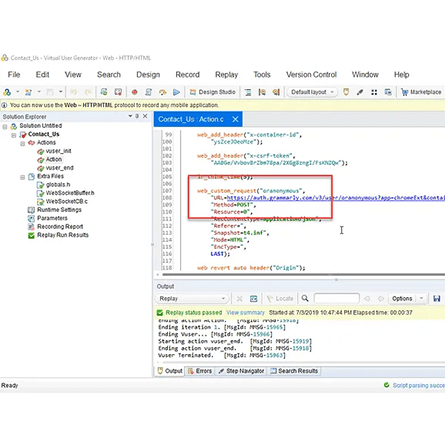
Task: Open the Record menu
Action: [187, 75]
